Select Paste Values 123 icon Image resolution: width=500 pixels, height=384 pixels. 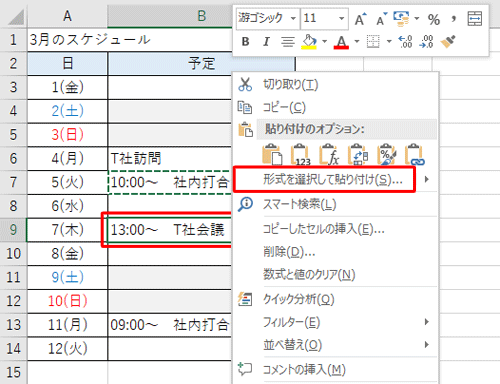[x=301, y=154]
